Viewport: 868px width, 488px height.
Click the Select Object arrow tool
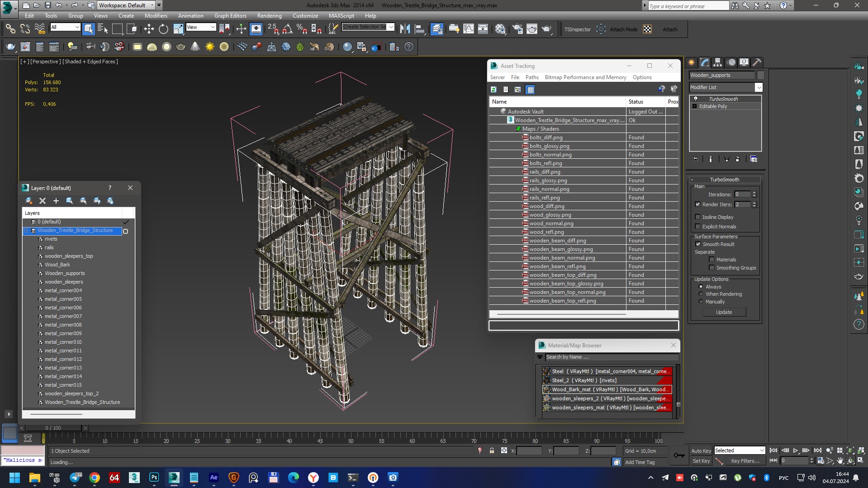pos(88,29)
